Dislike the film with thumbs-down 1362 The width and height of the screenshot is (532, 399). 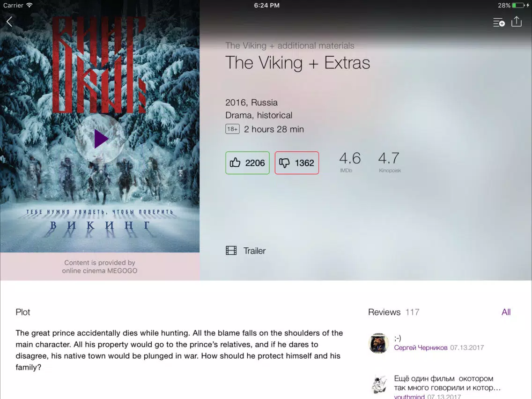click(296, 163)
